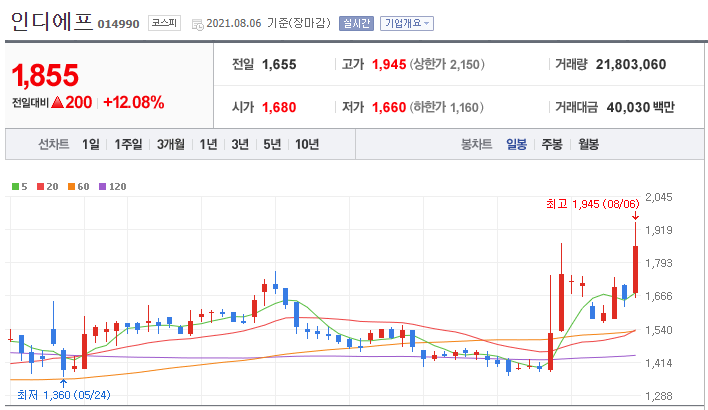Click the date text 2021.08.06 기준(장마감)
Image resolution: width=708 pixels, height=410 pixels.
[x=268, y=23]
